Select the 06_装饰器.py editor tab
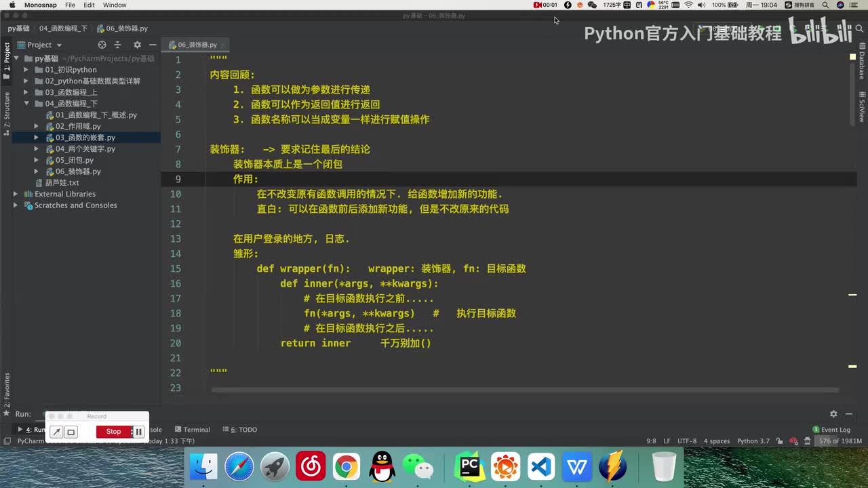This screenshot has height=488, width=868. pos(197,45)
